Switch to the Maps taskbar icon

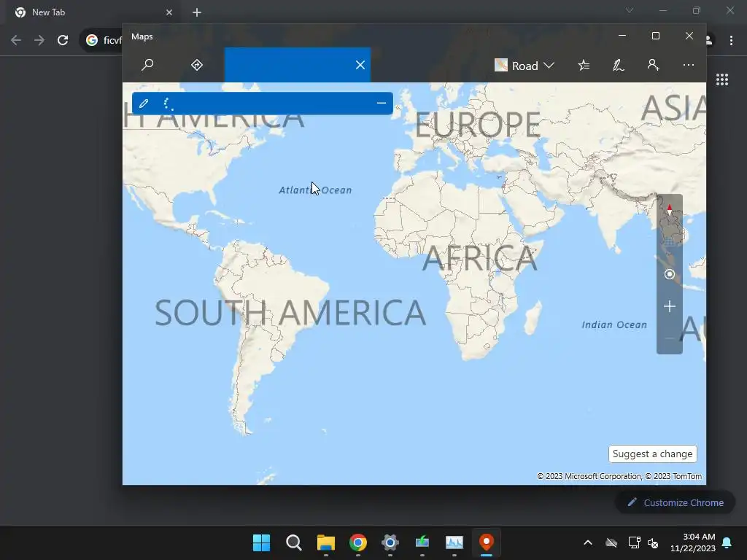tap(486, 542)
